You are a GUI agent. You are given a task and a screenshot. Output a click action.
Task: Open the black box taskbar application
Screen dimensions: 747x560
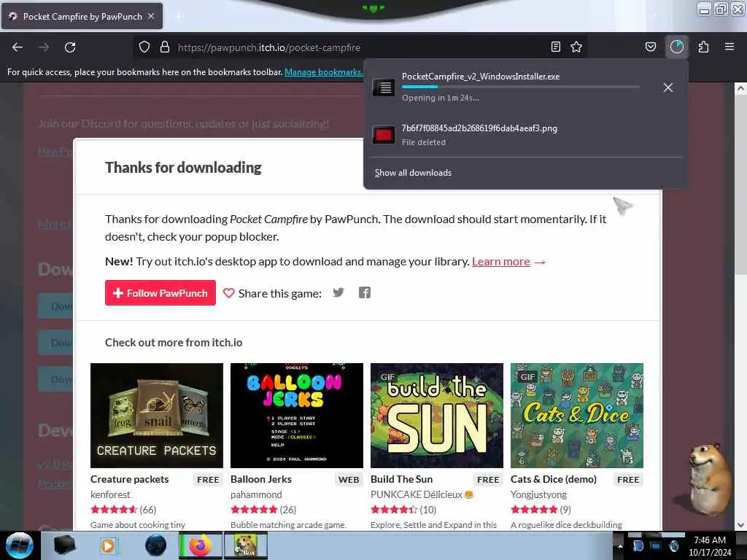(x=65, y=545)
